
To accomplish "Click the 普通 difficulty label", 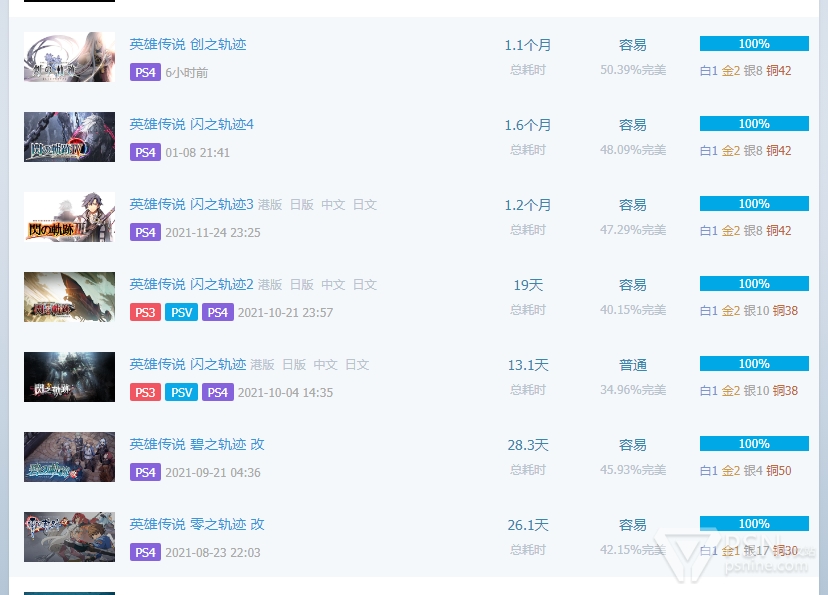I will click(x=633, y=365).
